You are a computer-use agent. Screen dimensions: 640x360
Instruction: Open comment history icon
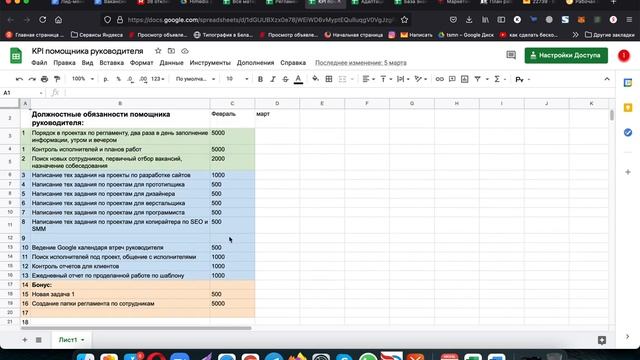click(511, 55)
